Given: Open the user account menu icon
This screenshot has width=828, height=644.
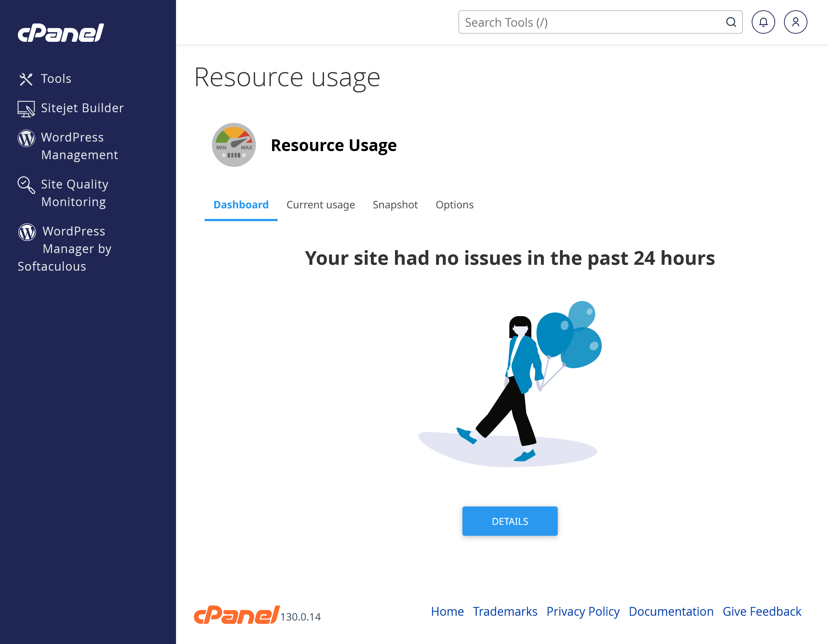Looking at the screenshot, I should click(x=795, y=22).
